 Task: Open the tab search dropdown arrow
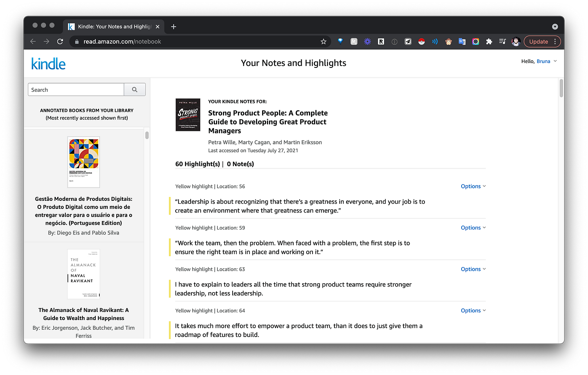555,27
